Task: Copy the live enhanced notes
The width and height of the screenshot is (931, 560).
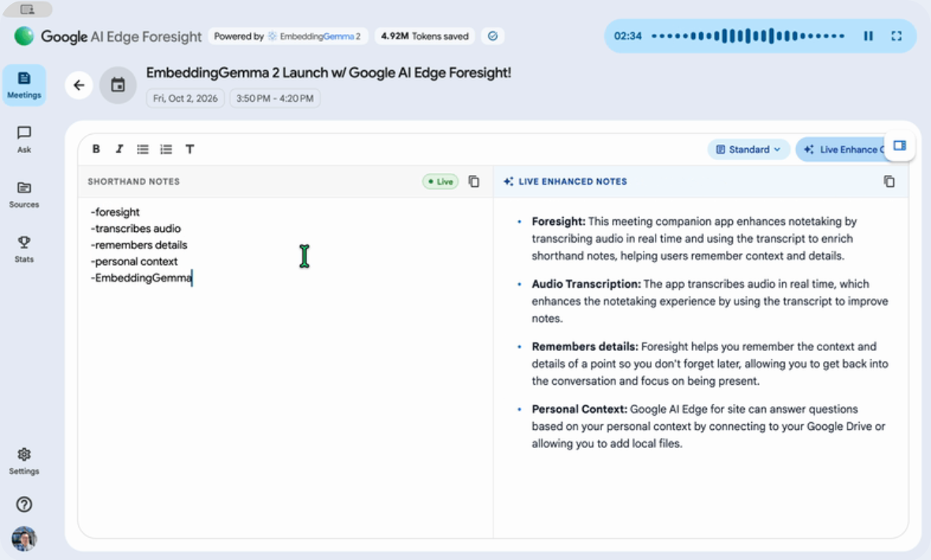Action: [889, 181]
